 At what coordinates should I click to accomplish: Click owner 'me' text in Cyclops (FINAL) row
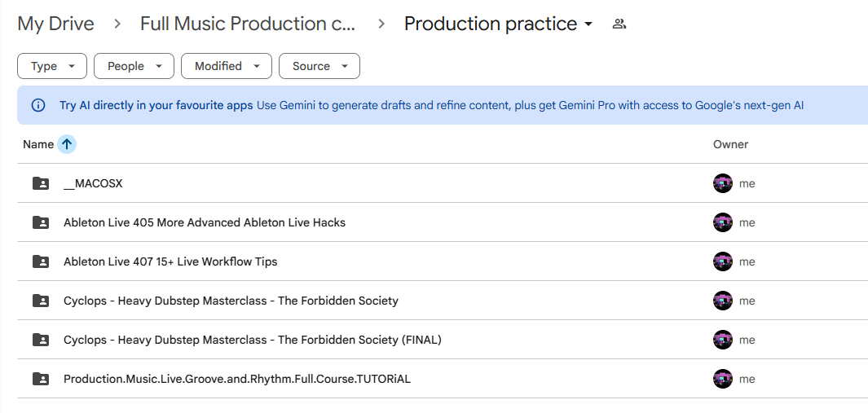point(747,341)
